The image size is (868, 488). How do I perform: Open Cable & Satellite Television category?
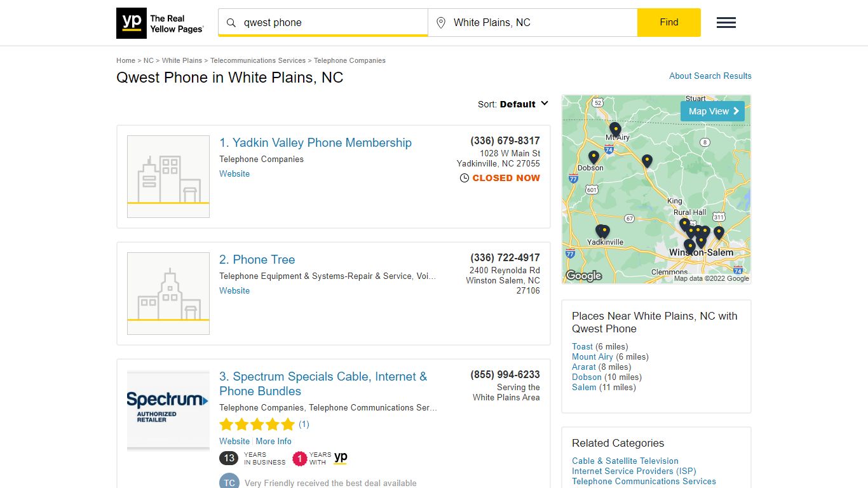[x=625, y=461]
